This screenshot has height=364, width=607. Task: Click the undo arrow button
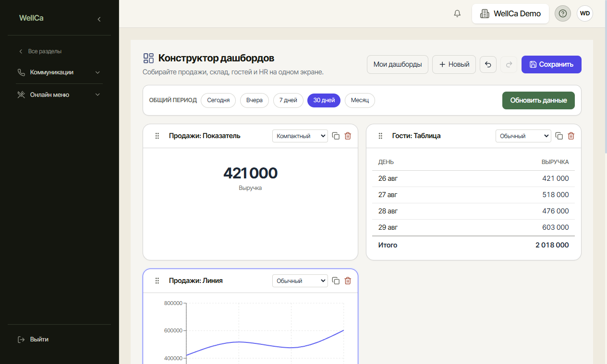click(x=488, y=64)
